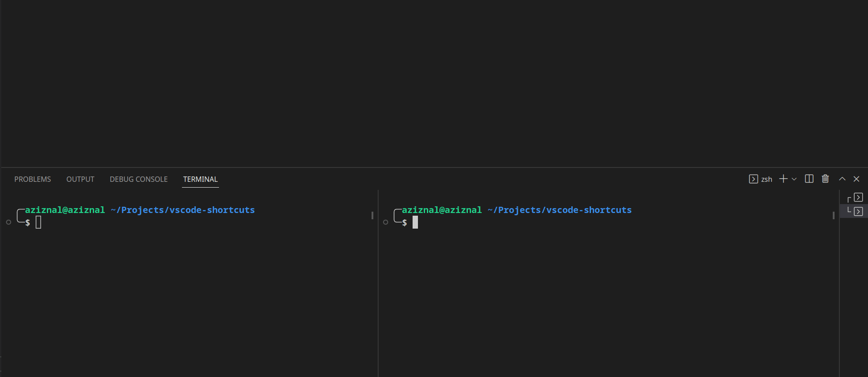Open the launch profile dropdown chevron
The width and height of the screenshot is (868, 377).
point(794,179)
